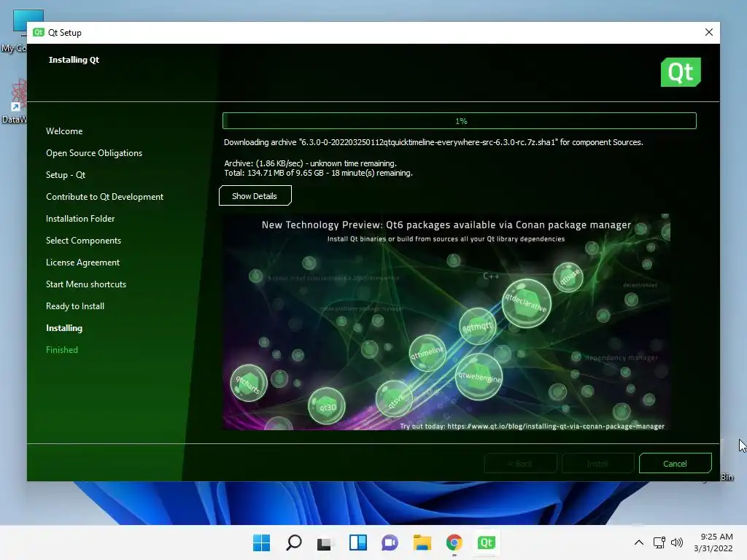747x560 pixels.
Task: Select the Installation Folder step
Action: tap(80, 219)
